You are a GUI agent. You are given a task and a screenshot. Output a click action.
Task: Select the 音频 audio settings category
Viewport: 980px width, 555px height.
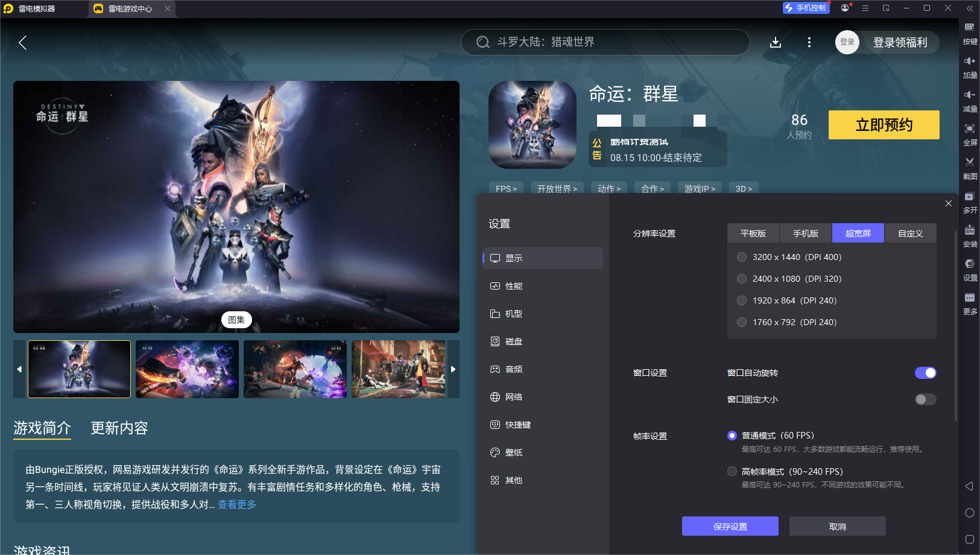(x=514, y=369)
